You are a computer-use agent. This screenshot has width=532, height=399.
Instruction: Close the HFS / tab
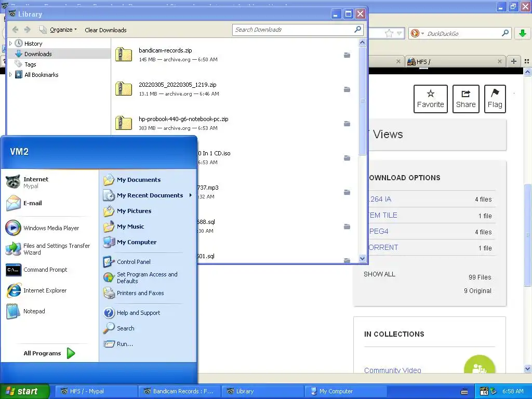click(499, 61)
